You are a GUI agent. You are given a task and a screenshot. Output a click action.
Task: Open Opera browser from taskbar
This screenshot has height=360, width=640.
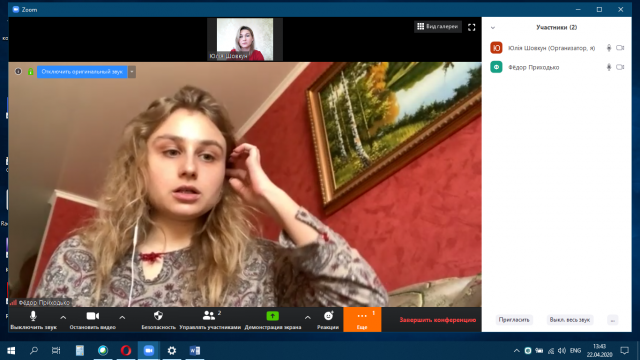click(126, 351)
